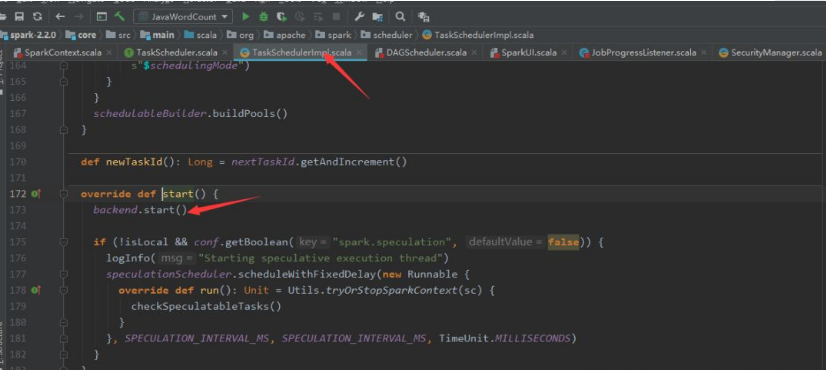Viewport: 826px width, 370px height.
Task: Click TaskSchedulerImpl.scala in the breadcrumb bar
Action: [x=478, y=35]
